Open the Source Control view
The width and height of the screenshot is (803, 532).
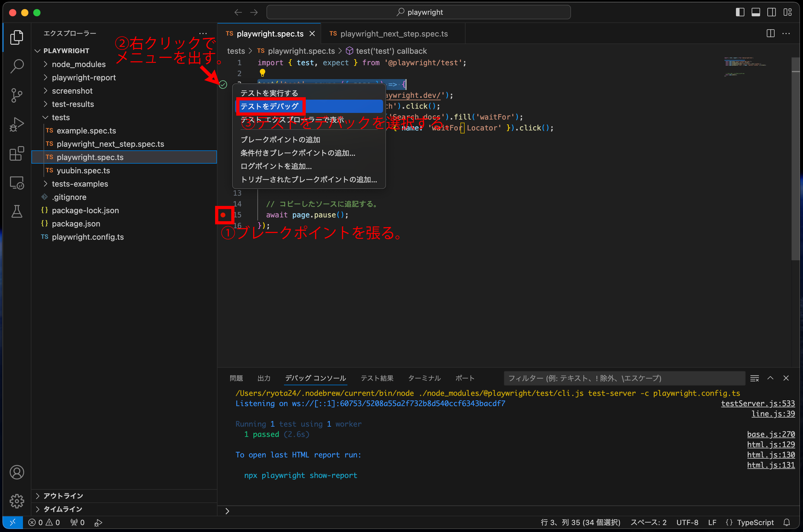(x=17, y=95)
